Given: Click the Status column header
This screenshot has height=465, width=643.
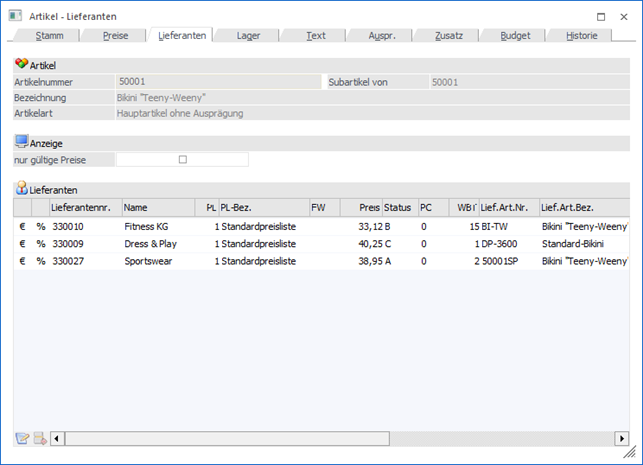Looking at the screenshot, I should (x=398, y=208).
